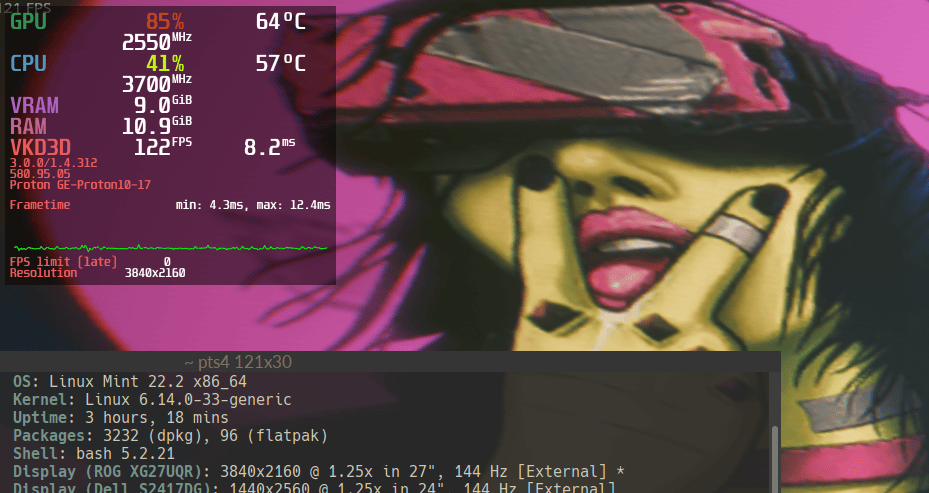Viewport: 929px width, 493px height.
Task: Click the "min: 4.3ms, max: 12.4ms" text
Action: tap(253, 205)
